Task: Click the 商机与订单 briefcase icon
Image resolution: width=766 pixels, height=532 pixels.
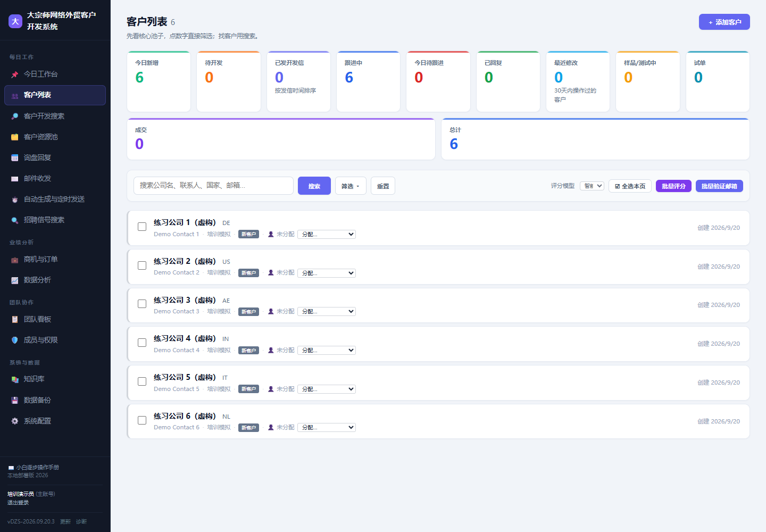Action: coord(15,260)
